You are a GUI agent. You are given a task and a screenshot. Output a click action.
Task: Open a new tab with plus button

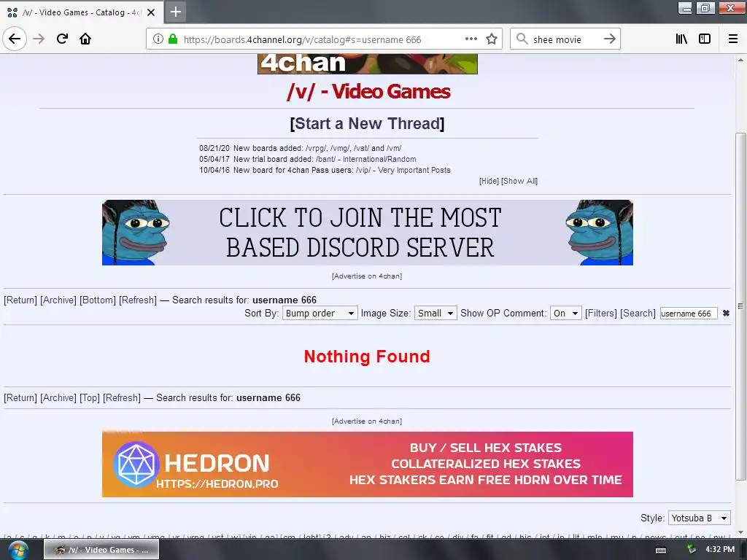[175, 12]
